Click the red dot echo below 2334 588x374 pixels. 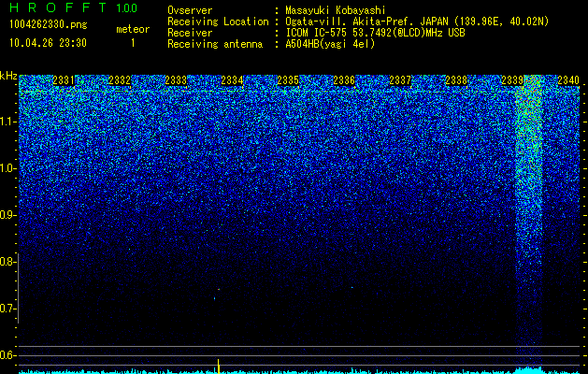(219, 289)
